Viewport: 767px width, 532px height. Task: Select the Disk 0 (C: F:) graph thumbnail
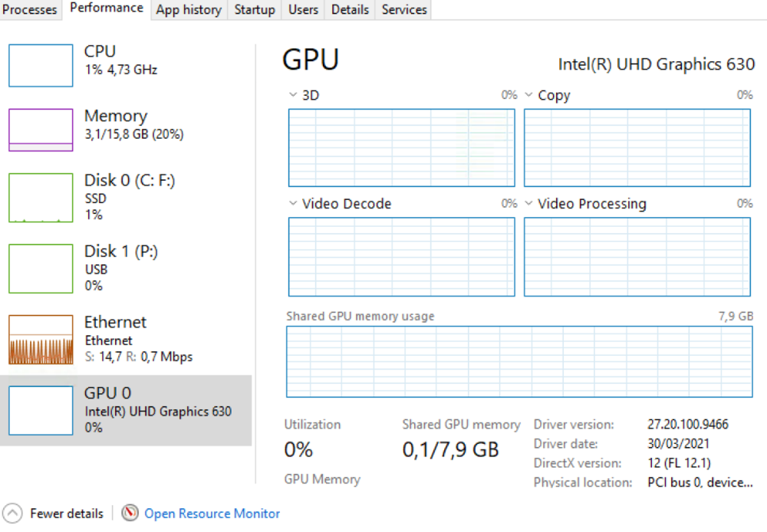point(41,198)
